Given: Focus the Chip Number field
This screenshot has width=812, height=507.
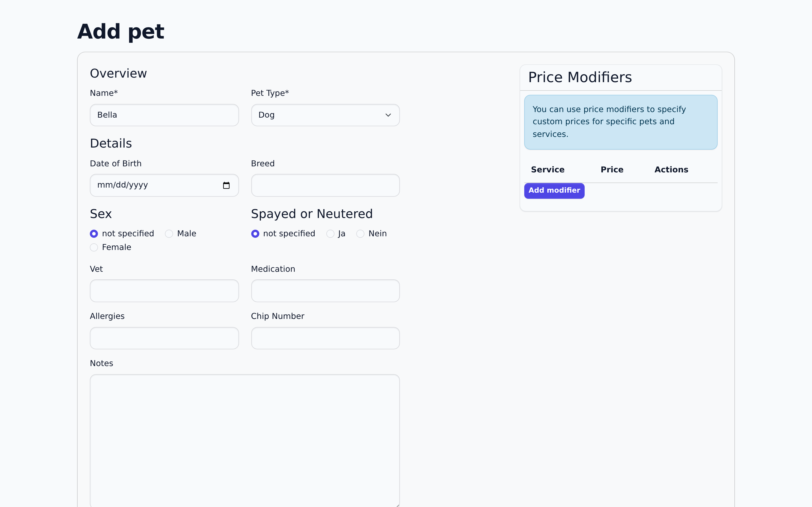Looking at the screenshot, I should pos(325,338).
